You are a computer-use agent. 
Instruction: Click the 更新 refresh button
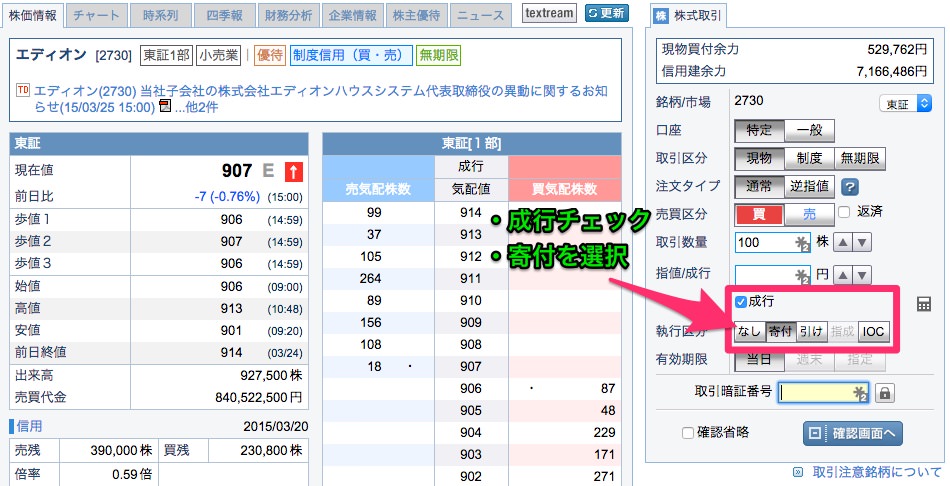(607, 13)
